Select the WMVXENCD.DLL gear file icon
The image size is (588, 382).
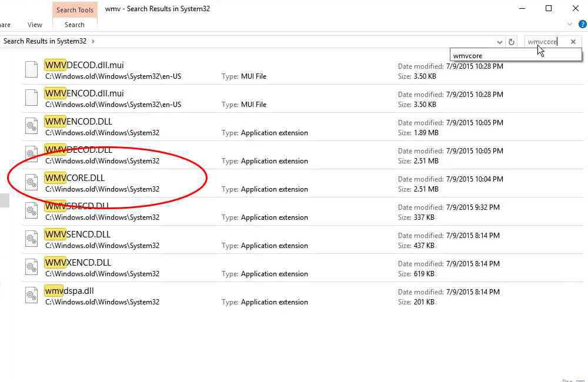coord(32,267)
